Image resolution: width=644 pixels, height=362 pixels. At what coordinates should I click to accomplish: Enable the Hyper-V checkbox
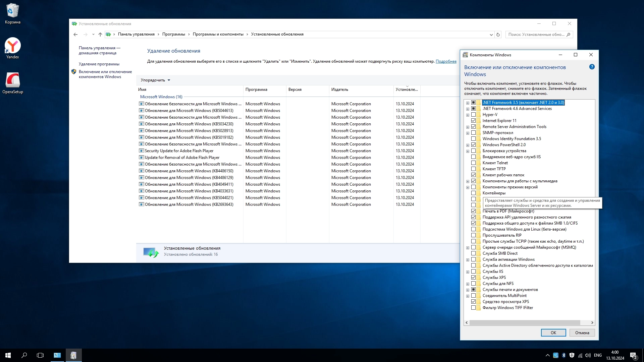(x=473, y=115)
